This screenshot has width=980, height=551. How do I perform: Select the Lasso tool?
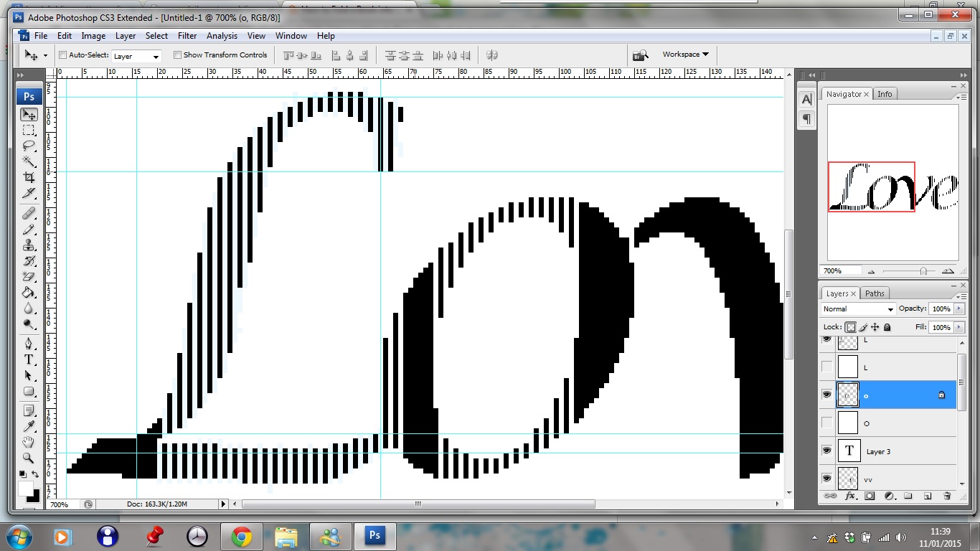coord(29,146)
